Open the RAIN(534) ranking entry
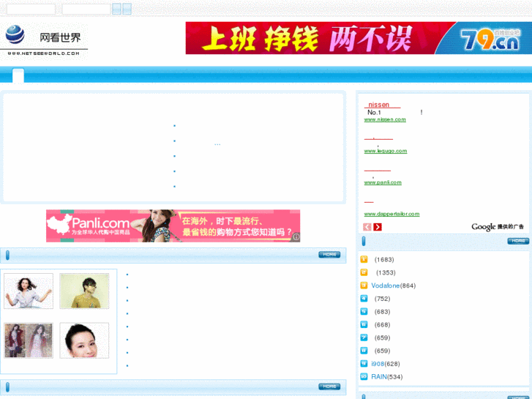The width and height of the screenshot is (532, 399). click(387, 376)
